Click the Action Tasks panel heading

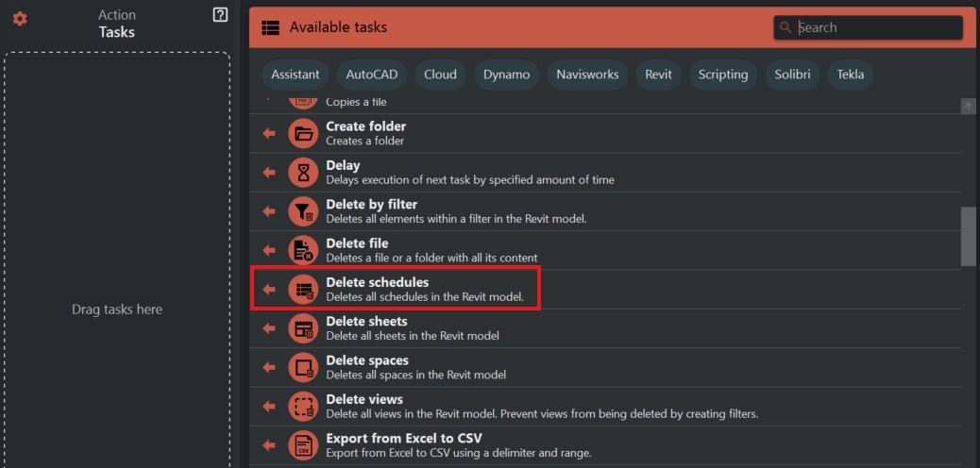[x=117, y=24]
